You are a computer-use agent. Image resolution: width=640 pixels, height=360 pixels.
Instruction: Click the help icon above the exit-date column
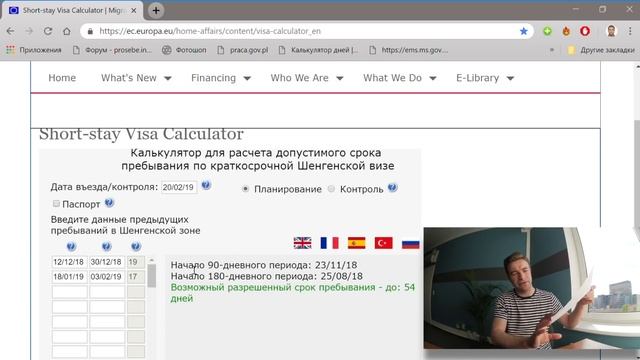(x=107, y=247)
